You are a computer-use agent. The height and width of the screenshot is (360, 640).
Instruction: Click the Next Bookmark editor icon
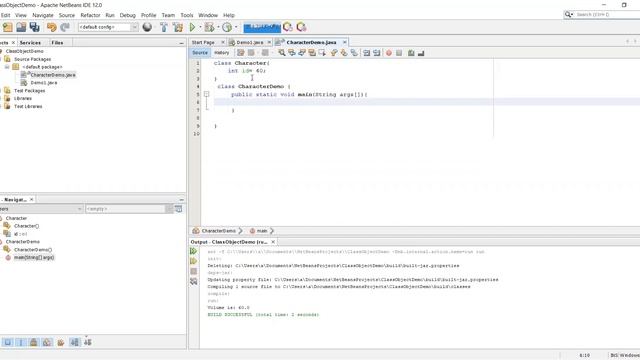[x=344, y=53]
